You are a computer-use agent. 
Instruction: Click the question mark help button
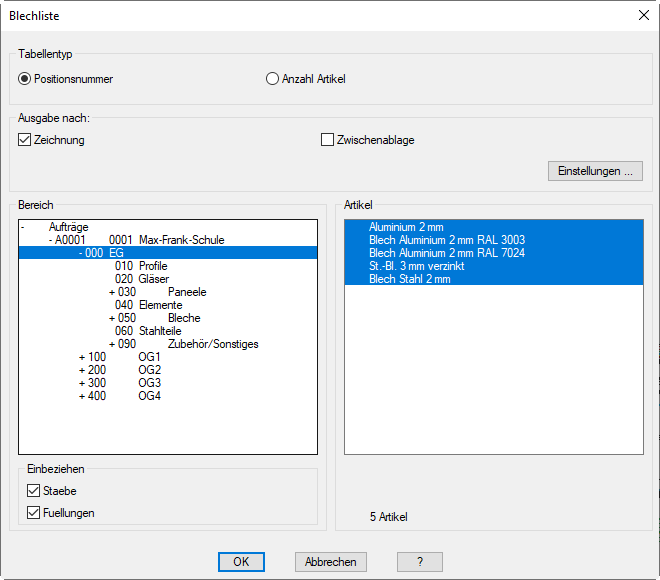point(419,562)
